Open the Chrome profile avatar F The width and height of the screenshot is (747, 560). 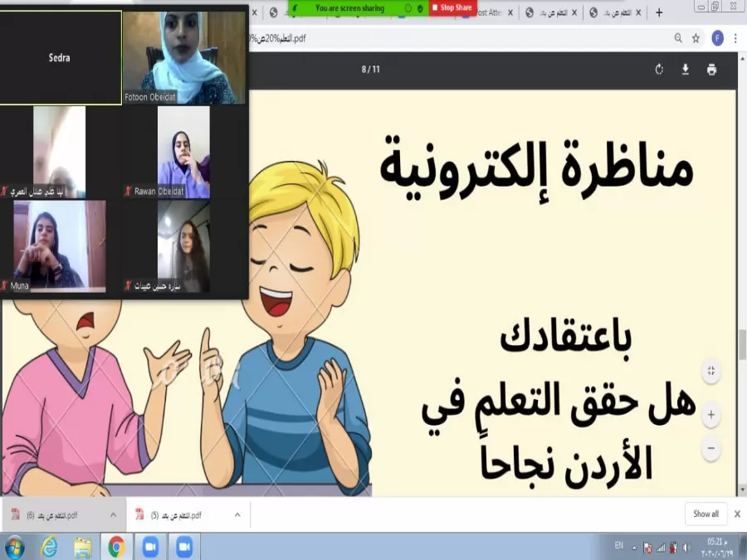coord(715,37)
